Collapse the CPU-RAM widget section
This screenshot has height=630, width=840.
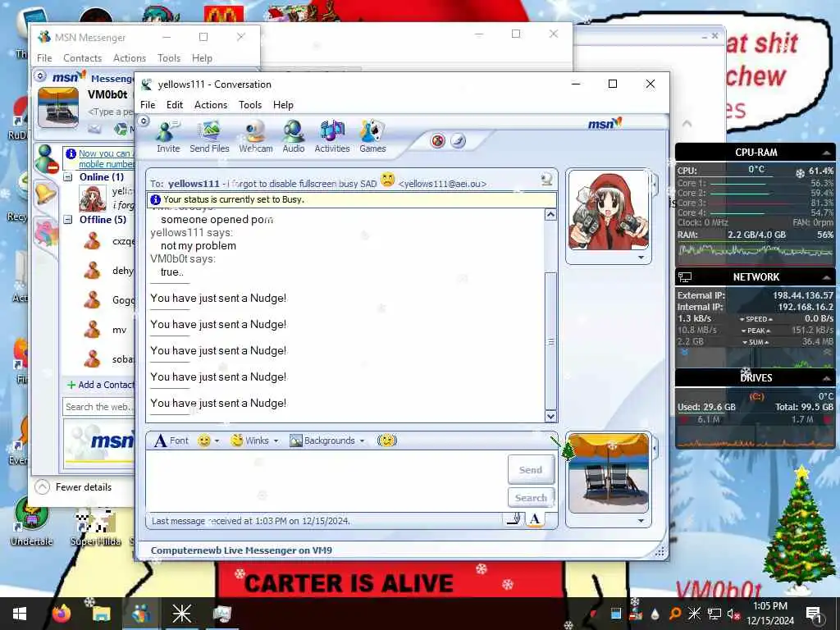click(x=827, y=153)
